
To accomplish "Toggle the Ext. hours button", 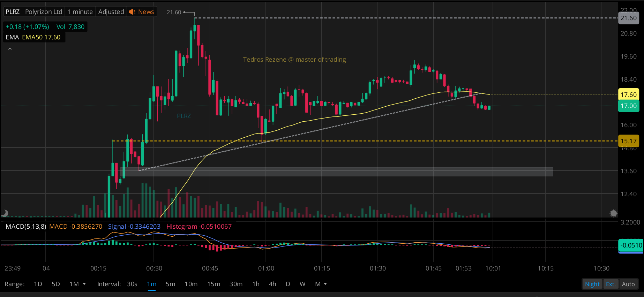I will 611,284.
